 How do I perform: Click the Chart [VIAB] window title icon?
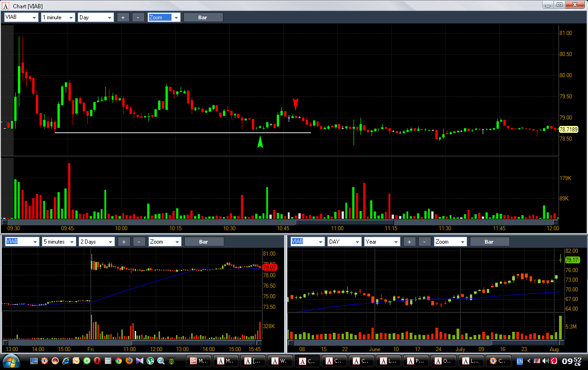[x=6, y=6]
